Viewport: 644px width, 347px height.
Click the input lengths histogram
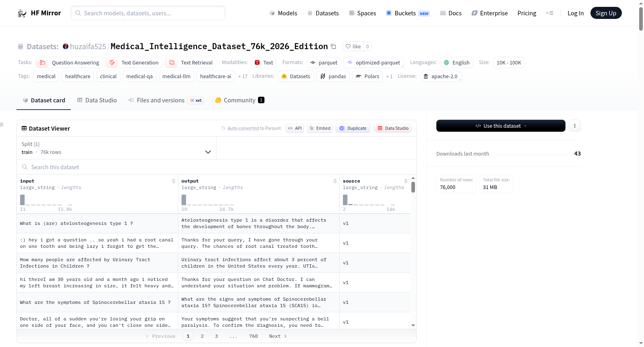pos(46,200)
